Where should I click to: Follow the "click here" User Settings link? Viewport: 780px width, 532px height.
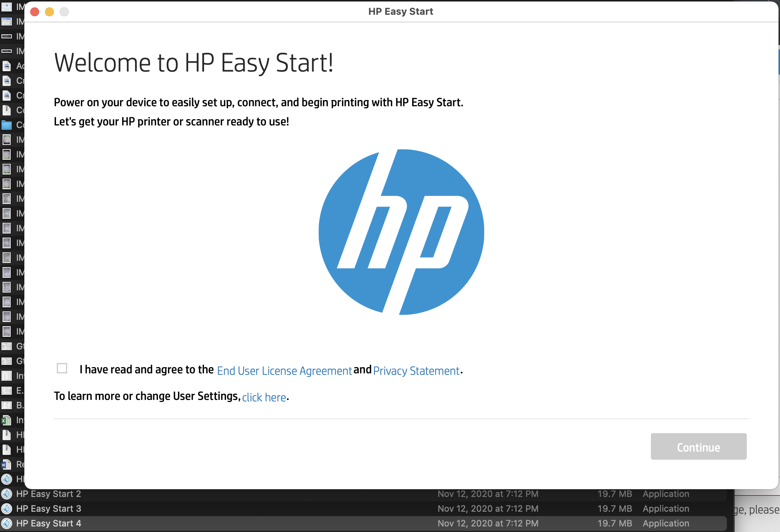click(x=264, y=397)
